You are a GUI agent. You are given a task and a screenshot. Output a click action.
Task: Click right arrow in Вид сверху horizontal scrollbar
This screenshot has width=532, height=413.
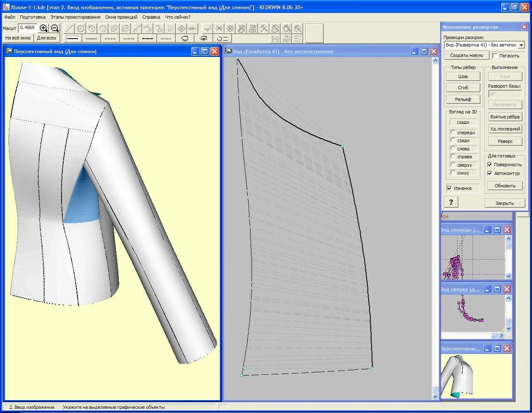[502, 335]
